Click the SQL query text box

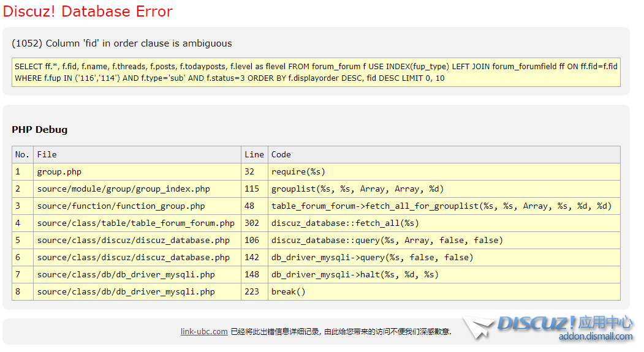[316, 72]
